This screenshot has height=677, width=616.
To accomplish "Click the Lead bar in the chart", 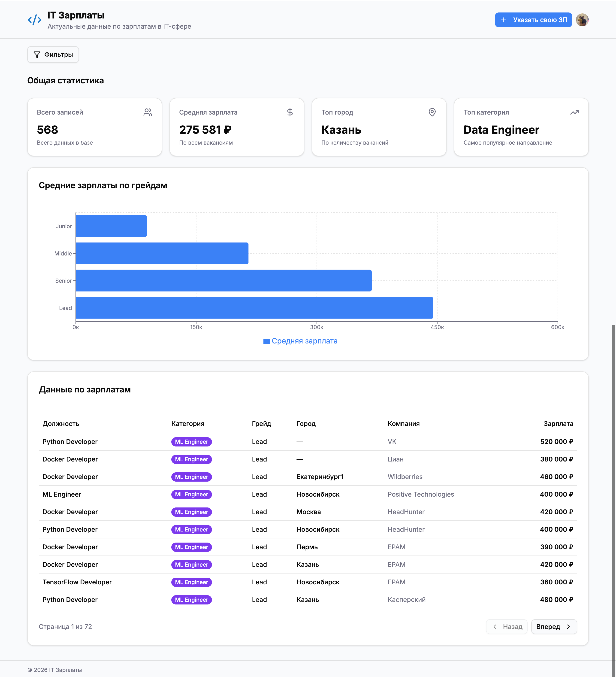I will [x=254, y=308].
